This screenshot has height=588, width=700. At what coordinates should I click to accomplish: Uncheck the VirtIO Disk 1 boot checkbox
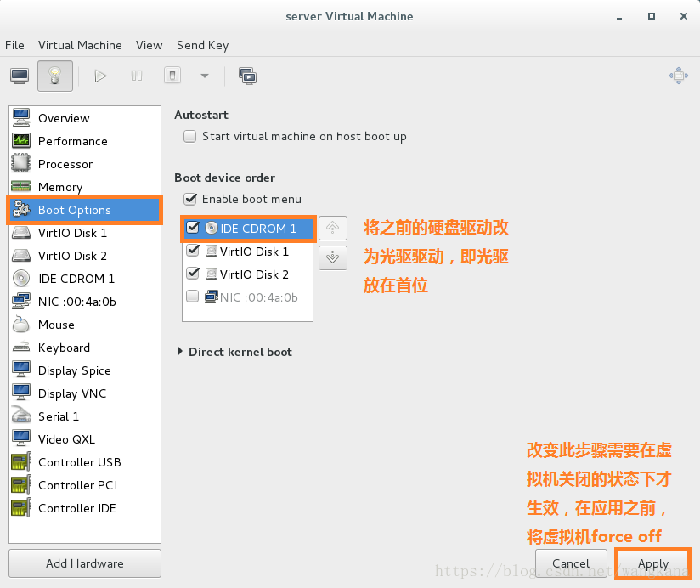193,251
